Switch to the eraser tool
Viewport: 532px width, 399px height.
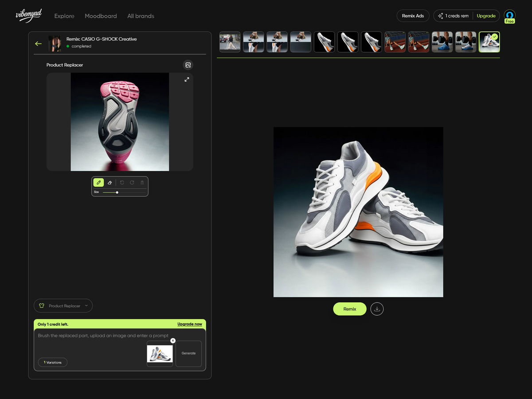click(110, 182)
